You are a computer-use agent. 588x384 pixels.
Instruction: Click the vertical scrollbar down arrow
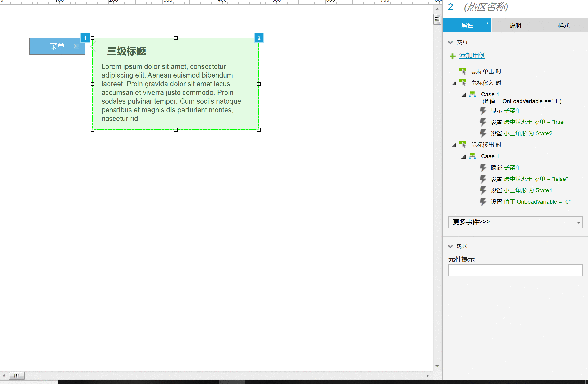point(437,366)
